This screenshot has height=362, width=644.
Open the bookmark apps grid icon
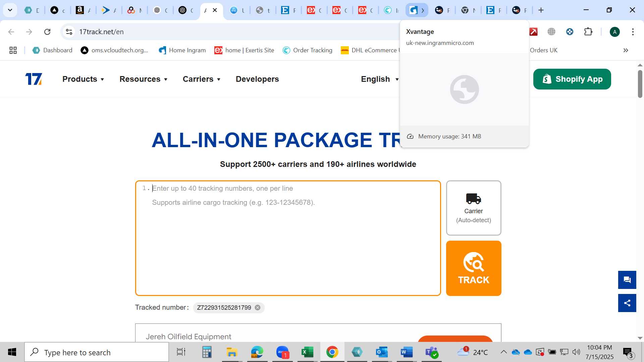[13, 50]
